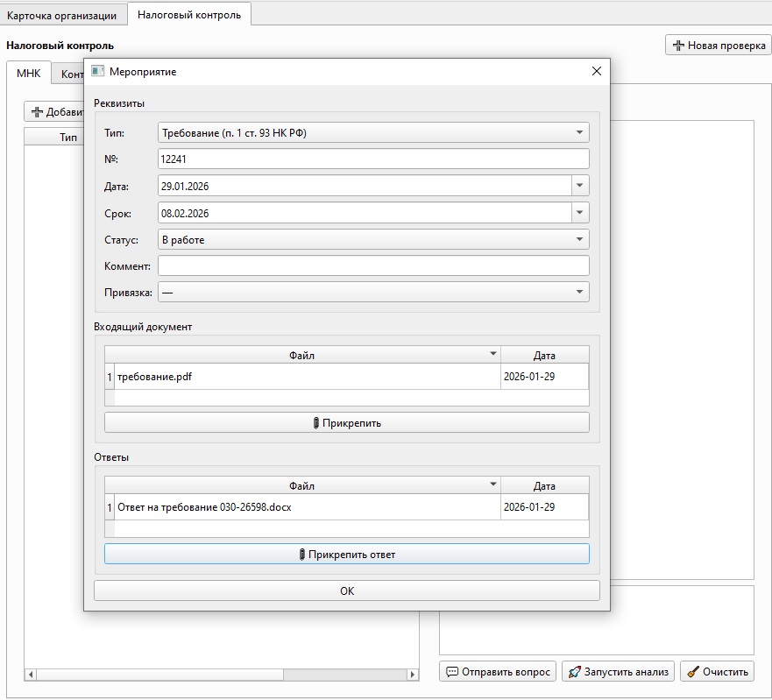Click the paperclip icon on Прикрепить ответ
772x700 pixels.
302,555
